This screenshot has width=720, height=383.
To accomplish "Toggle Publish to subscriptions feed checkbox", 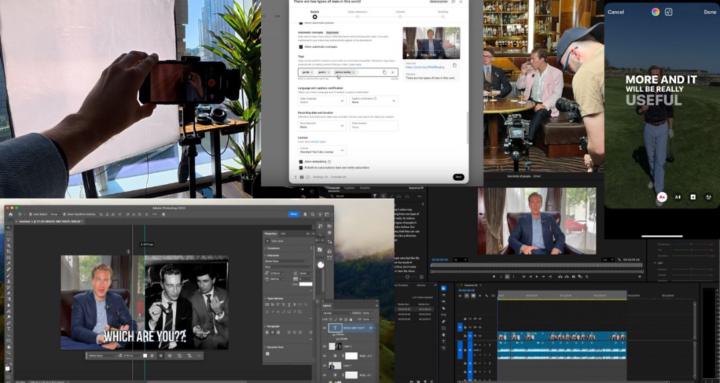I will pyautogui.click(x=301, y=168).
